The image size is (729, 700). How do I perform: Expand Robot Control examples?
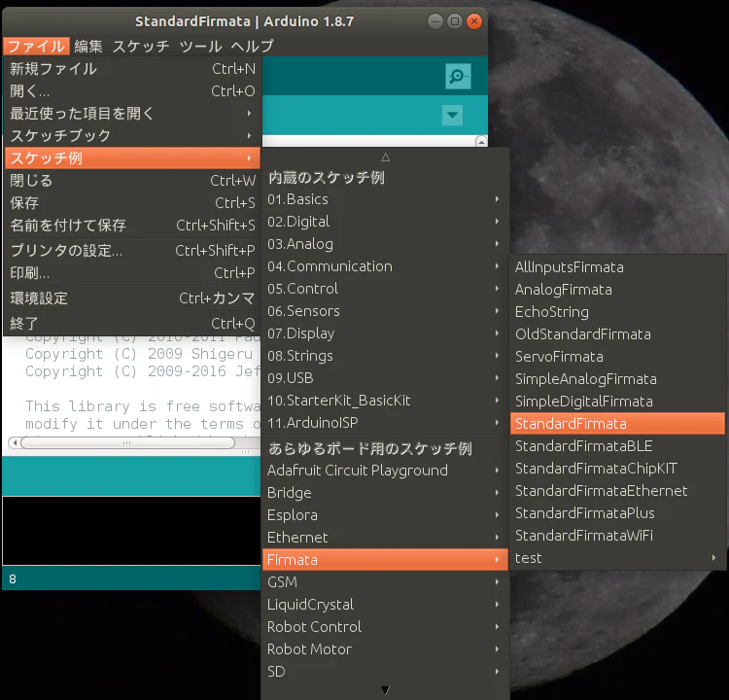coord(385,626)
